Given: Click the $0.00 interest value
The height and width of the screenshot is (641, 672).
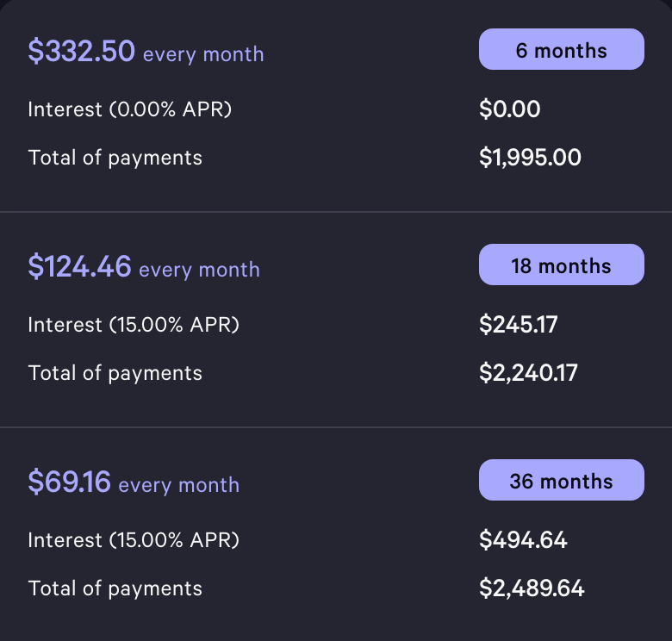Looking at the screenshot, I should (x=509, y=109).
